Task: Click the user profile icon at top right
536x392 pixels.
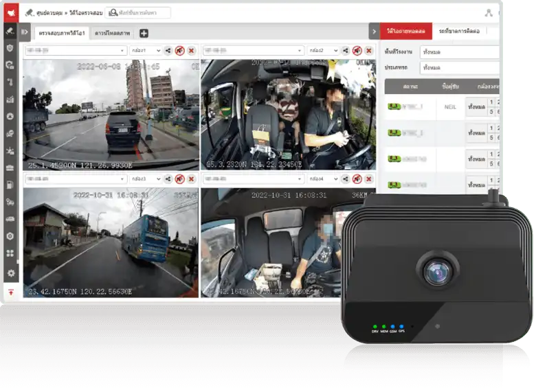Action: tap(489, 13)
